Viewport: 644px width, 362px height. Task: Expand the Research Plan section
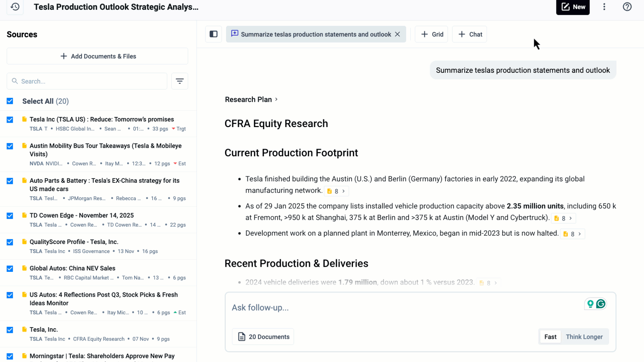pos(251,100)
